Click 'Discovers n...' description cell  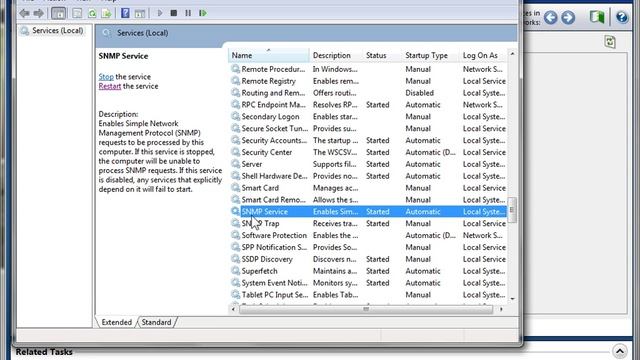click(334, 259)
